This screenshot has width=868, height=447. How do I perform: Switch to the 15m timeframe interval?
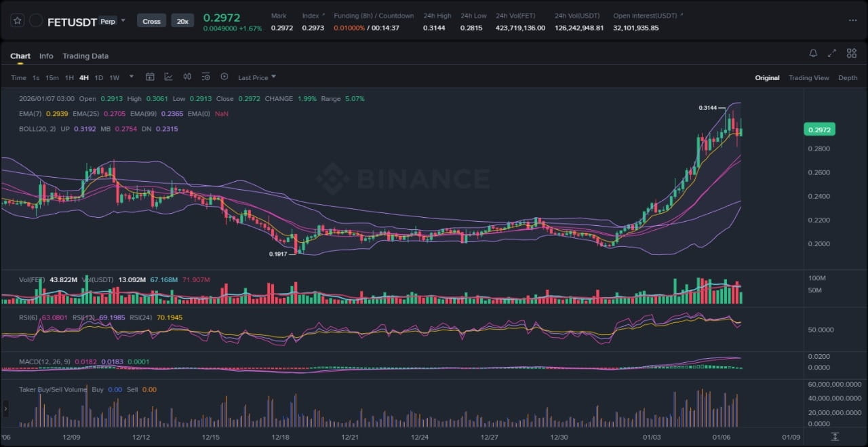click(x=52, y=78)
